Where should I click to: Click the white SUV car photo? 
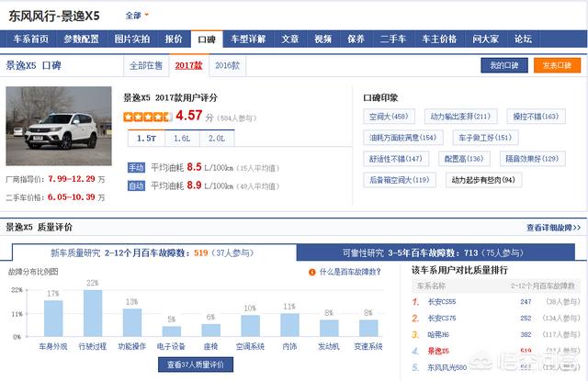click(x=59, y=126)
